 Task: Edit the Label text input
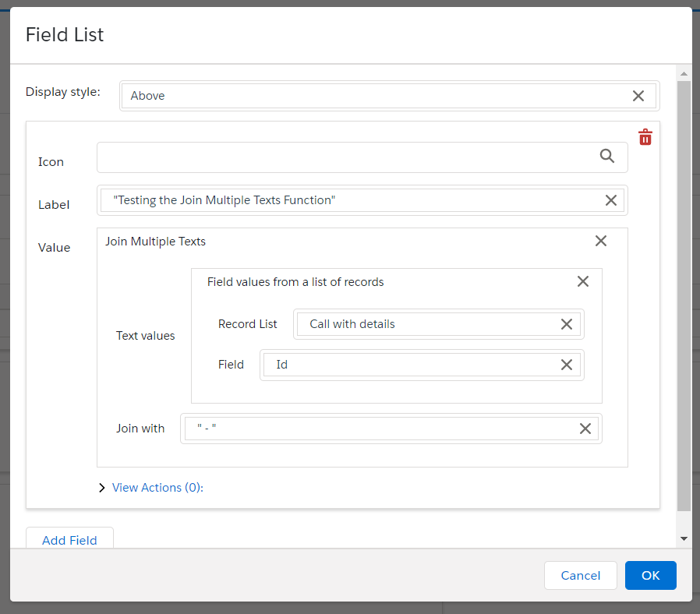[351, 200]
